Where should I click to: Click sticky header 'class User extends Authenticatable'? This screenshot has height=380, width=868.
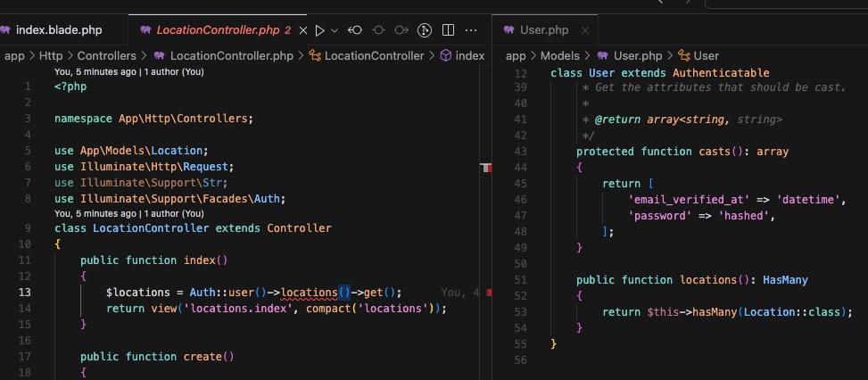tap(660, 73)
